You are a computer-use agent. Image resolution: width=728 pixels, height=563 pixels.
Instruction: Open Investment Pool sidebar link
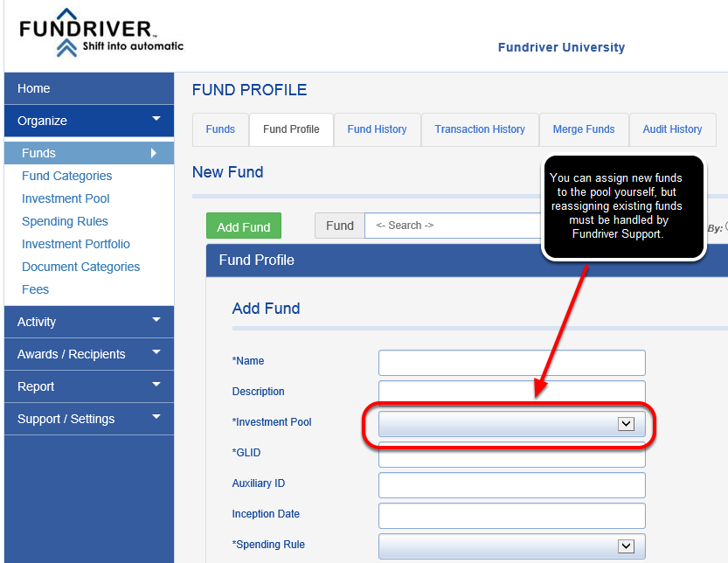(66, 198)
